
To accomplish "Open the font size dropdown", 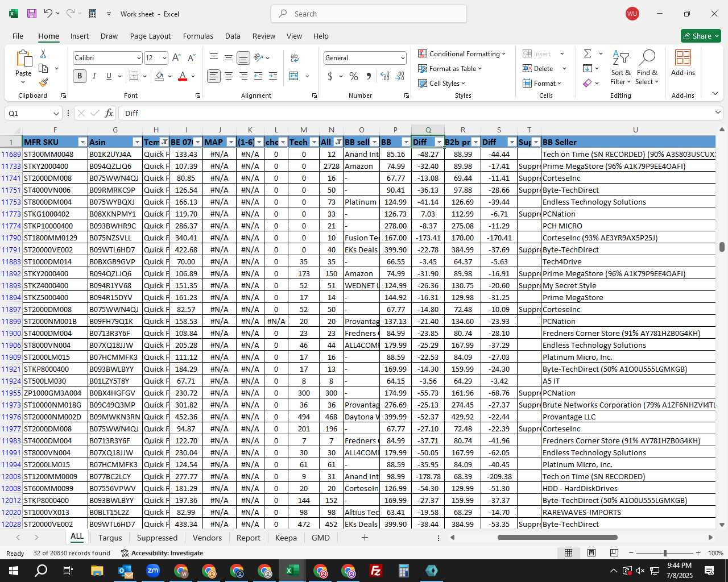I will [164, 58].
